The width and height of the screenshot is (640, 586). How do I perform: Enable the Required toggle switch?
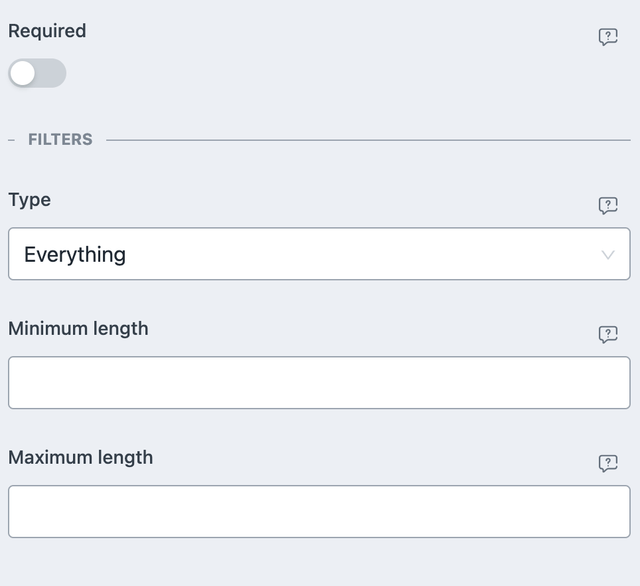tap(37, 73)
